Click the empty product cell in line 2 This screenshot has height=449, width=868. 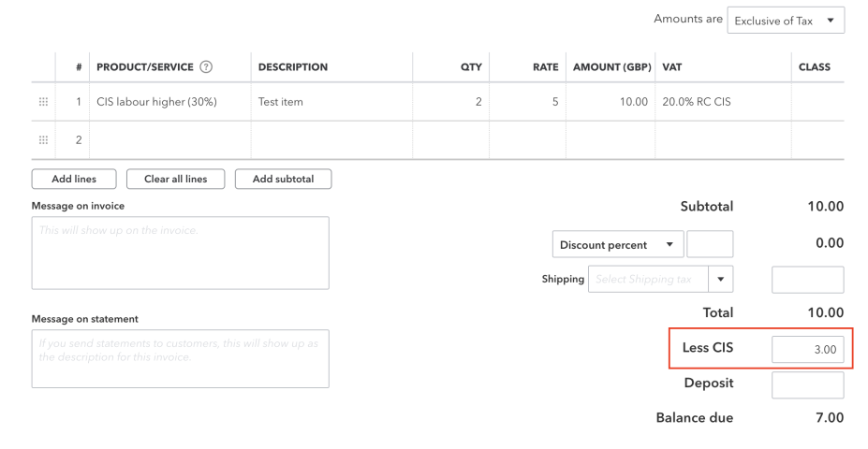169,140
